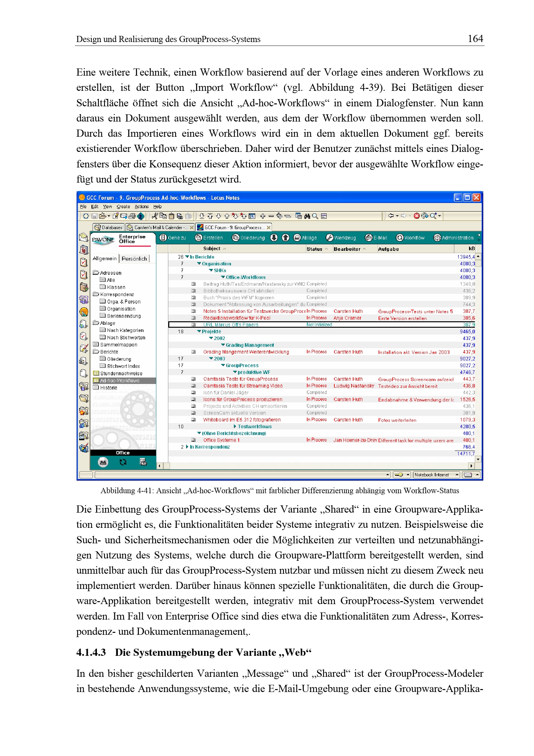Screen dimensions: 534x756
Task: Switch to the Persönlich tab
Action: (134, 259)
